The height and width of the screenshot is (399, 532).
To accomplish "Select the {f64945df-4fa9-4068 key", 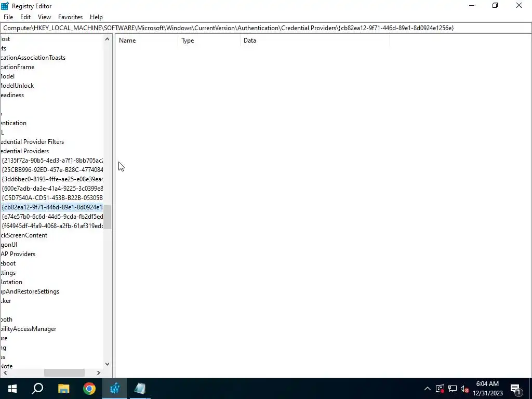I will (x=52, y=225).
